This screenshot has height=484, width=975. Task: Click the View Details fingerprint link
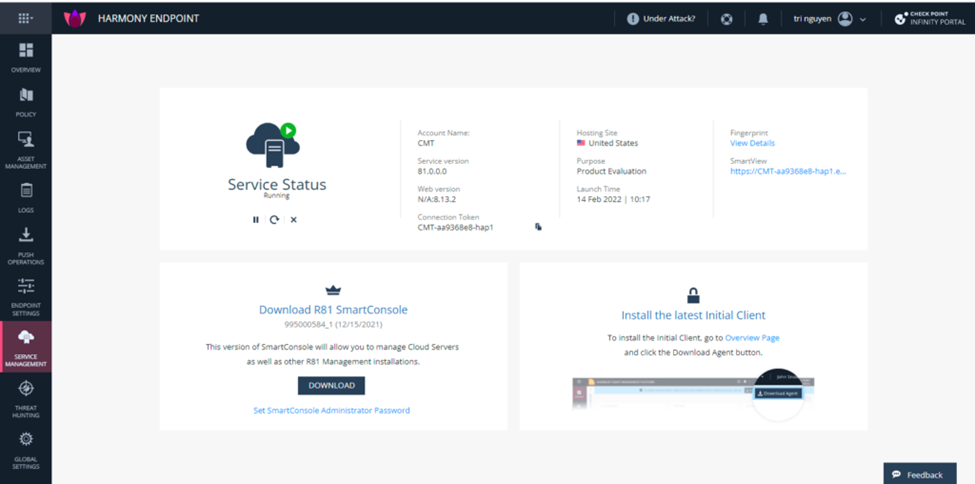pos(752,143)
